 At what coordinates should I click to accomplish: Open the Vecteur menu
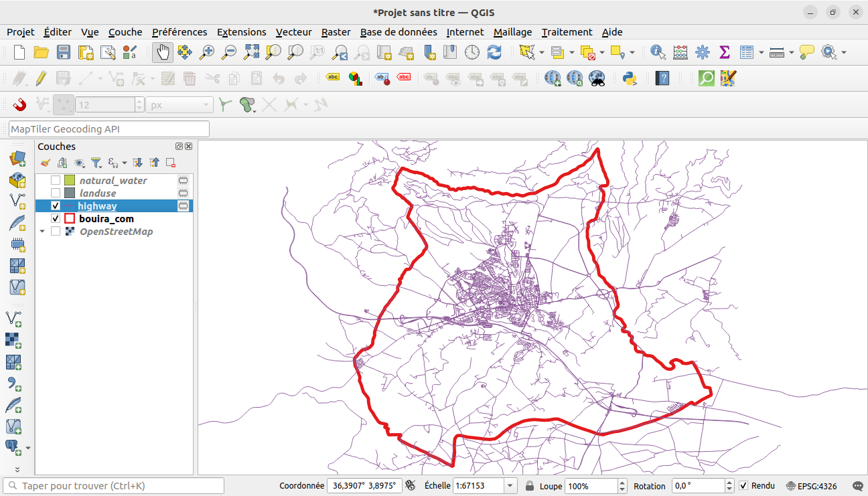293,32
